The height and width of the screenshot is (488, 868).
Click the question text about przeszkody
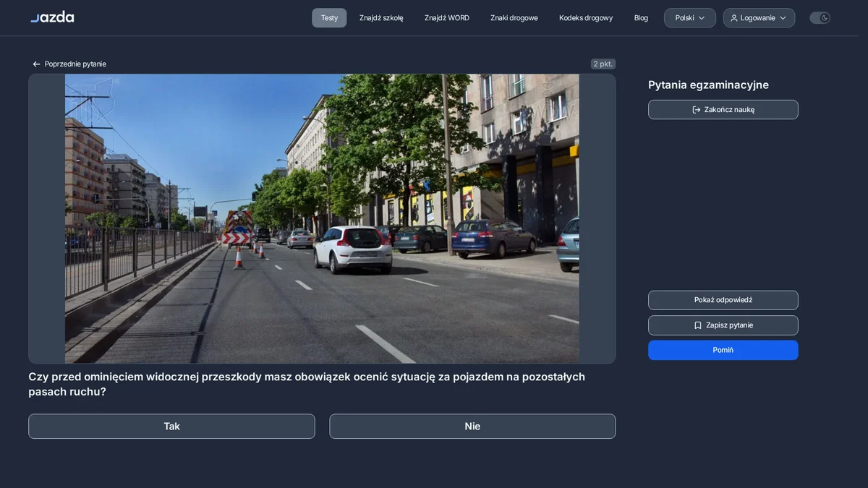tap(307, 385)
